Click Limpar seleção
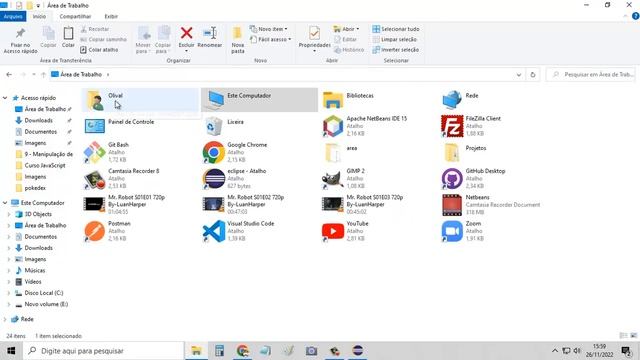This screenshot has height=360, width=640. pyautogui.click(x=395, y=40)
